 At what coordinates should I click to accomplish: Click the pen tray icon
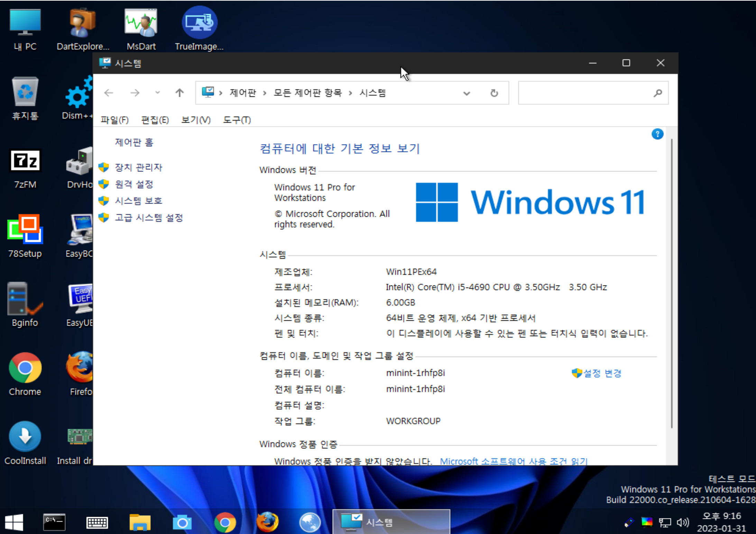point(629,522)
